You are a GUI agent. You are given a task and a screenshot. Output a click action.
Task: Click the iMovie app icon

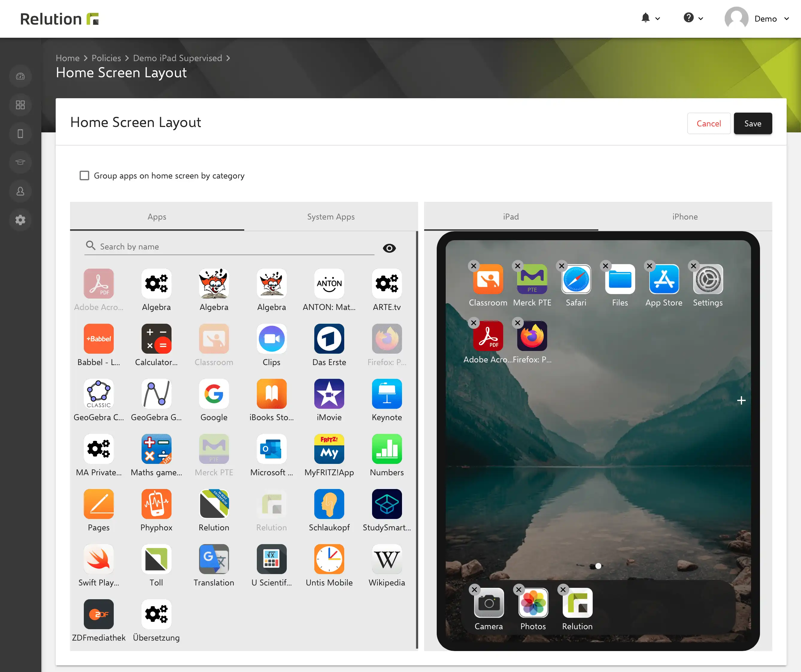(329, 394)
